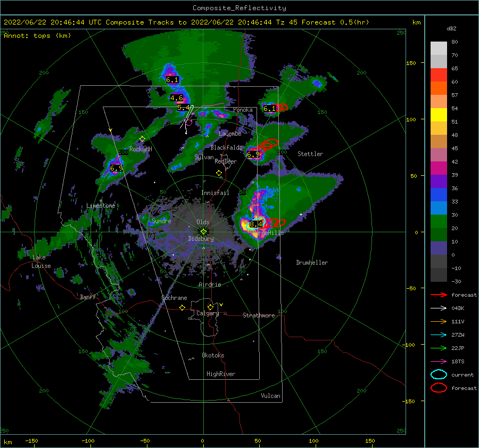The image size is (479, 448).
Task: Select the 5.4 storm top label
Action: pos(184,108)
